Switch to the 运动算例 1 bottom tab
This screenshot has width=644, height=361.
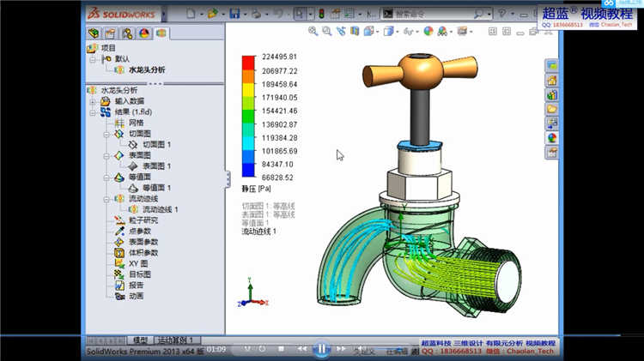tap(176, 340)
